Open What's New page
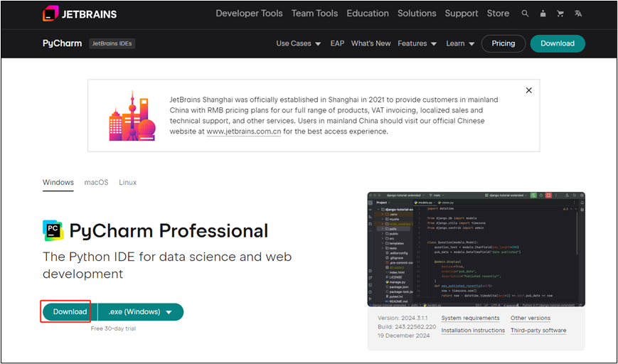 tap(371, 43)
